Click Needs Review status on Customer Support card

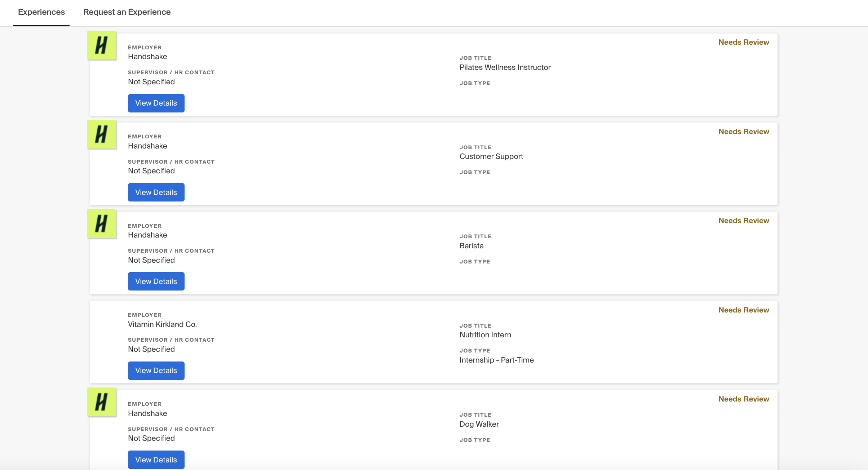pos(744,132)
